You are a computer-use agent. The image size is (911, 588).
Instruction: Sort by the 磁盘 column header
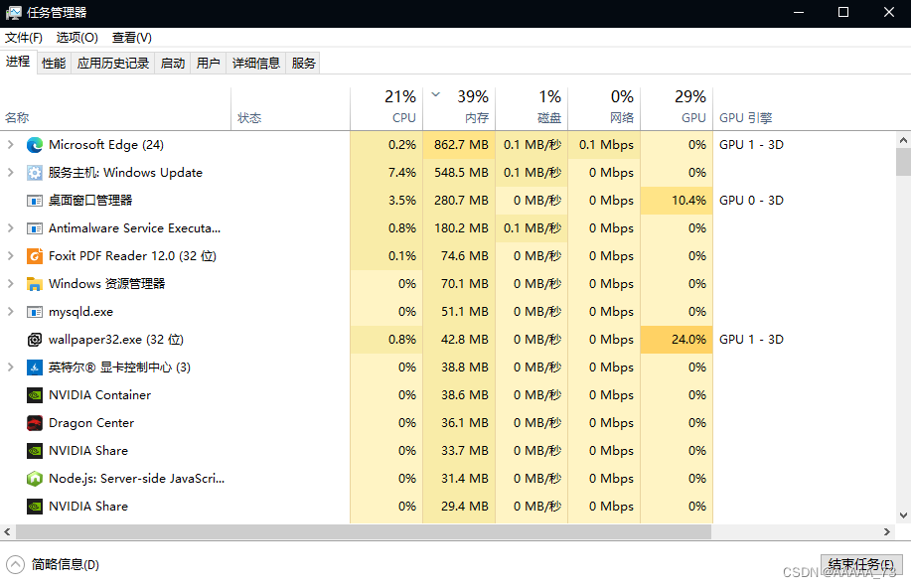pyautogui.click(x=531, y=108)
